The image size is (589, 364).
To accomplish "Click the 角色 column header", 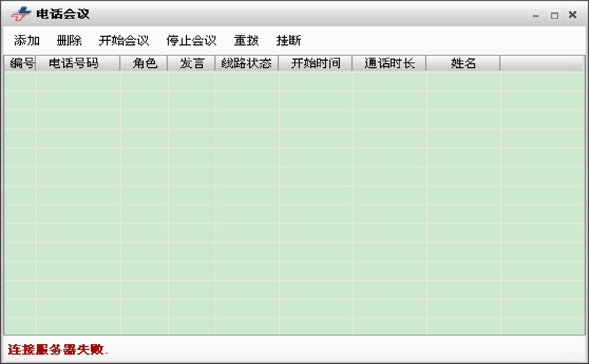I will click(144, 63).
